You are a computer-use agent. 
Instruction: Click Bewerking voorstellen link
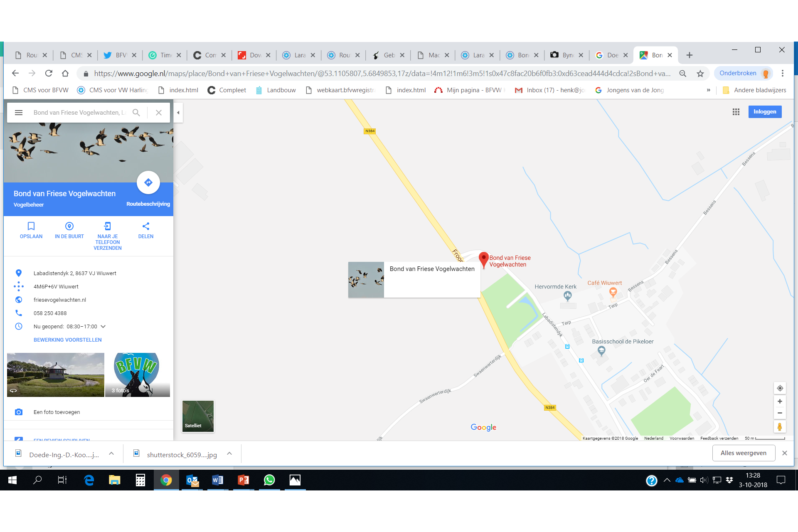pos(68,340)
